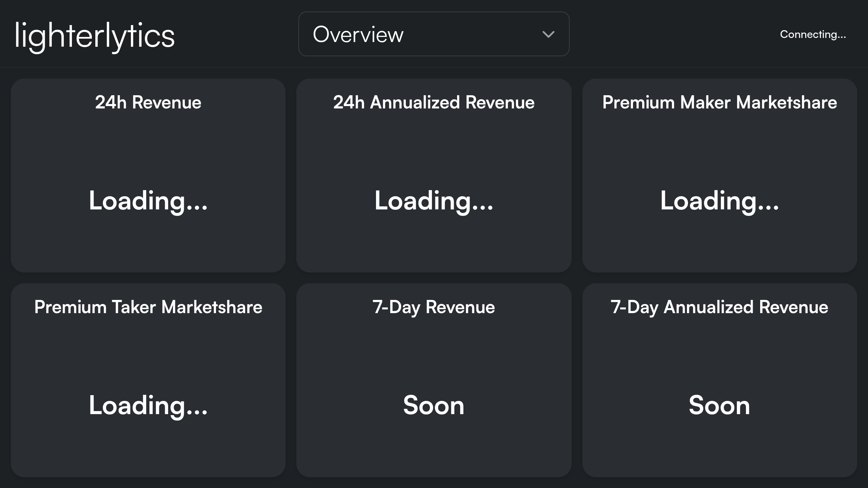Viewport: 868px width, 488px height.
Task: Select the 7-Day Revenue card title
Action: pyautogui.click(x=434, y=308)
